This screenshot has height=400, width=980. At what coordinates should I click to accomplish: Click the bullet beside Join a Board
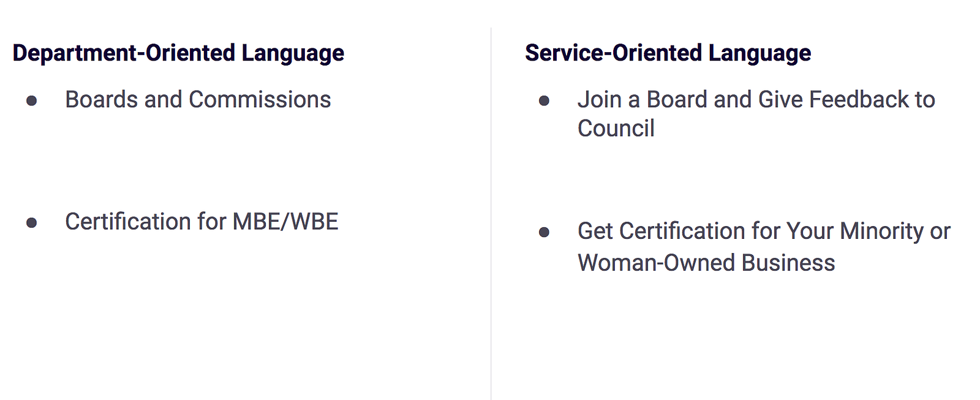[544, 101]
